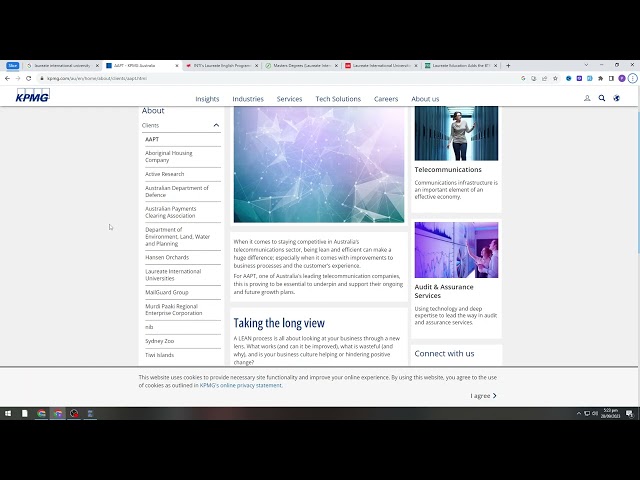Open MailGuard Group client page
Image resolution: width=640 pixels, height=480 pixels.
pos(167,292)
